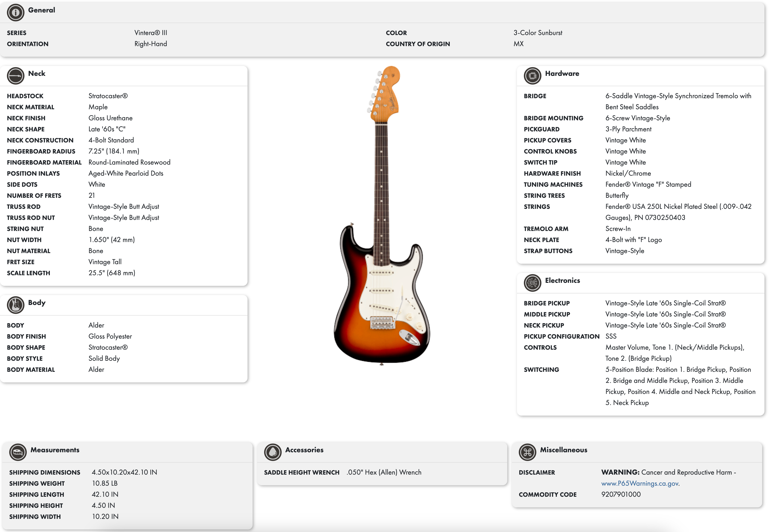770x532 pixels.
Task: Click the General info icon
Action: tap(15, 13)
